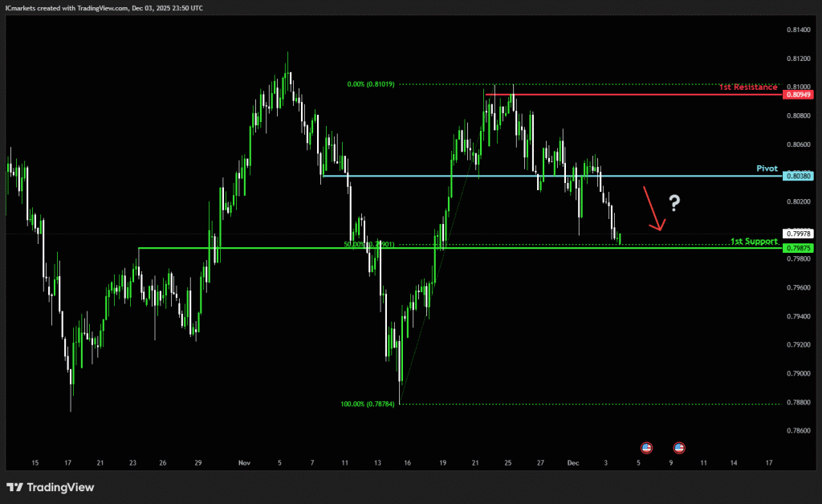Click the red downward arrow drawing

click(653, 209)
